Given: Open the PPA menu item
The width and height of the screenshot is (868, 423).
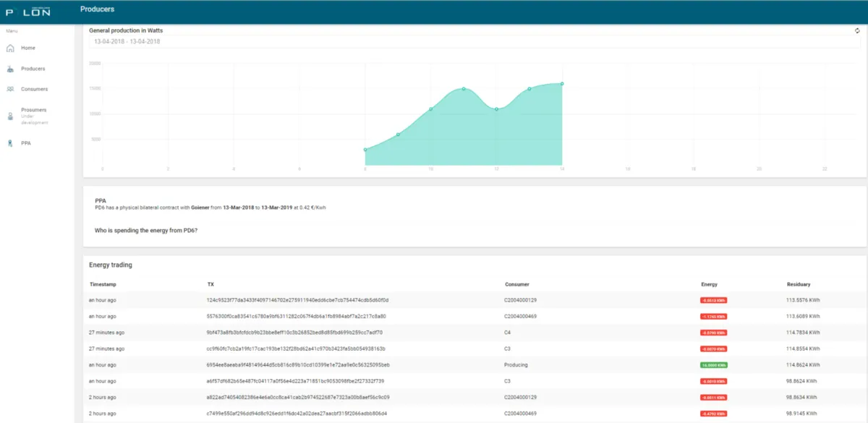Looking at the screenshot, I should pos(26,143).
